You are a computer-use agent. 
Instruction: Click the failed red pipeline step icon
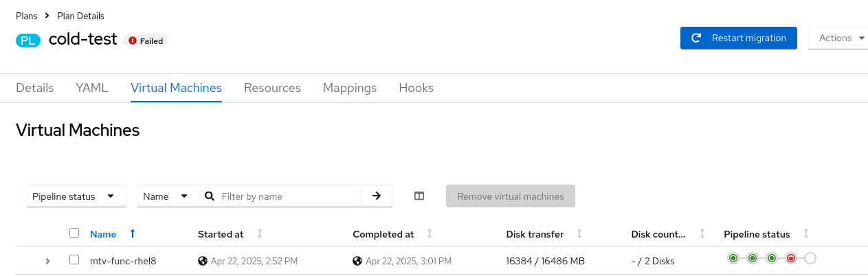791,258
